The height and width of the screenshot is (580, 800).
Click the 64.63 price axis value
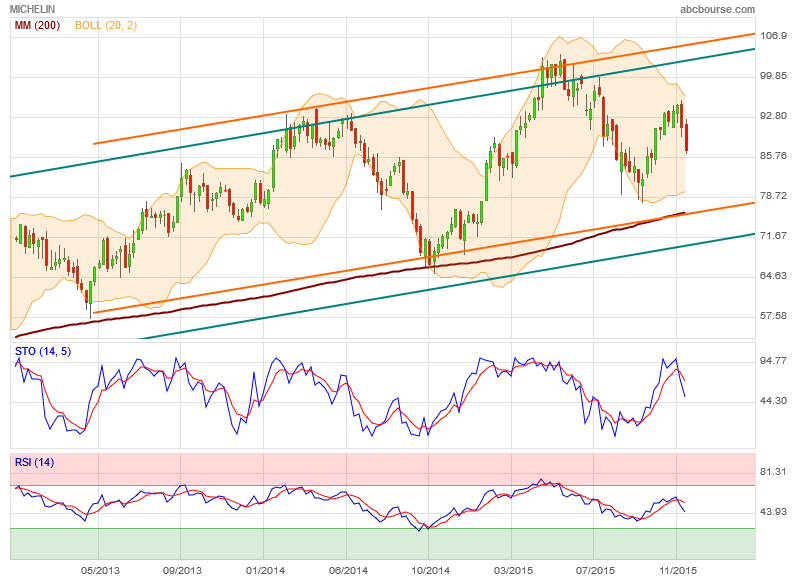[x=773, y=275]
